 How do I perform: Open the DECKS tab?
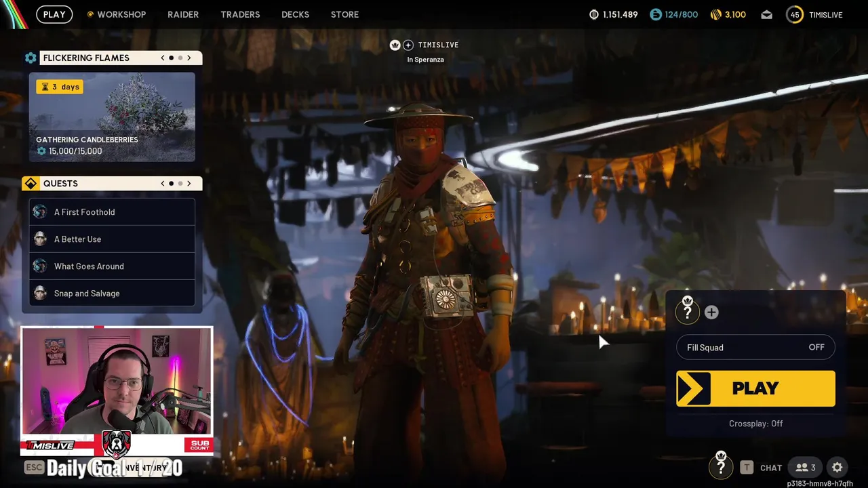(295, 14)
